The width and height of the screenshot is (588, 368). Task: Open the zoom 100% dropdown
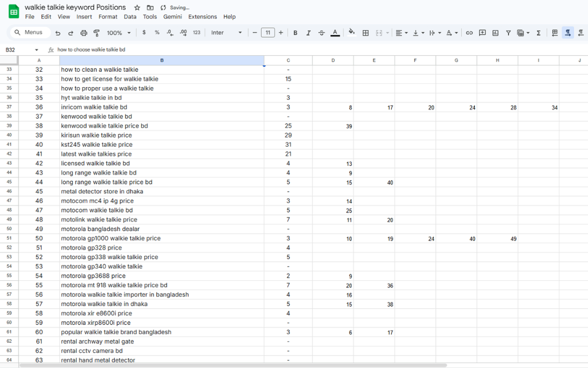118,33
